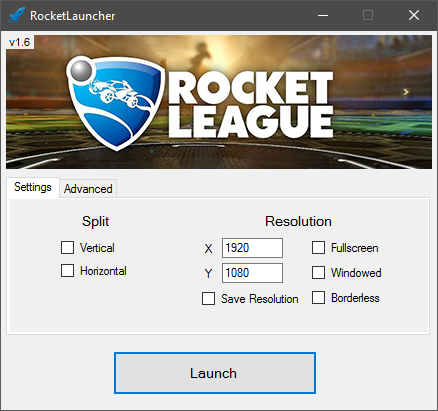Select the Settings tab

[33, 187]
